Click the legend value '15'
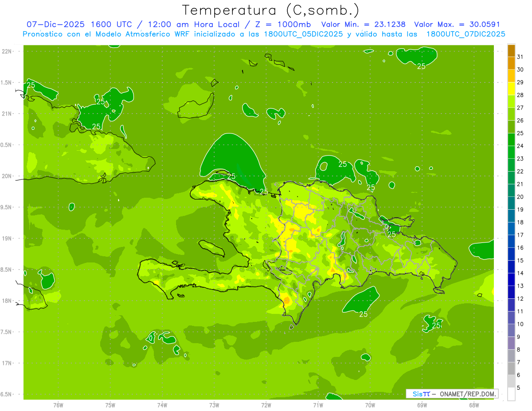The width and height of the screenshot is (532, 411). pos(520,260)
